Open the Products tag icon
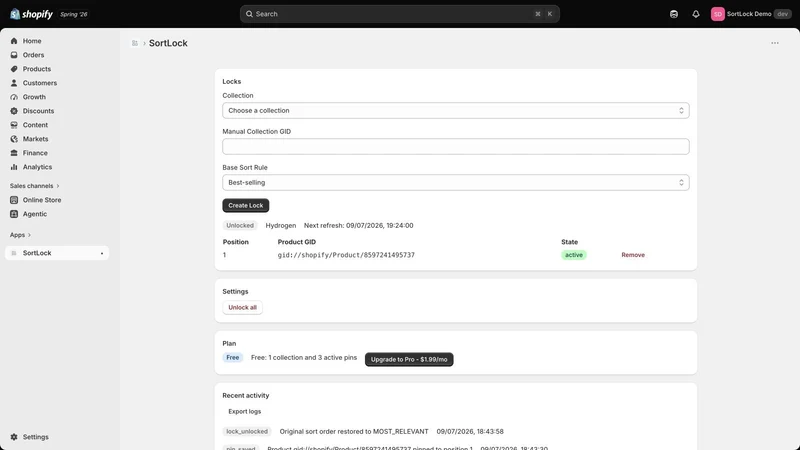Image resolution: width=800 pixels, height=450 pixels. (14, 69)
